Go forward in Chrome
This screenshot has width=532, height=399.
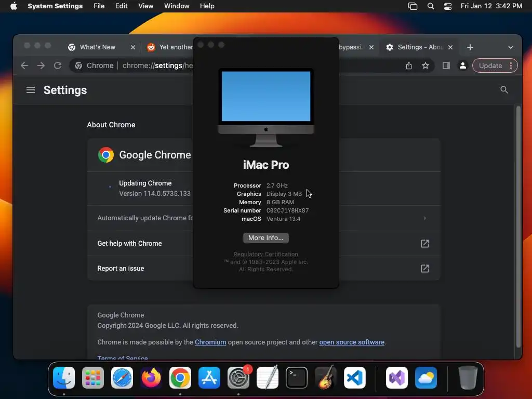coord(41,65)
